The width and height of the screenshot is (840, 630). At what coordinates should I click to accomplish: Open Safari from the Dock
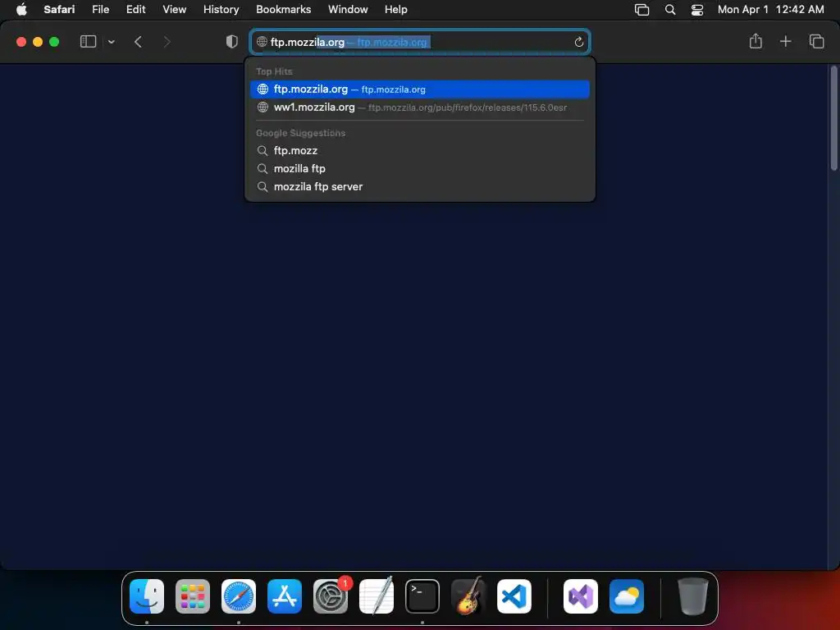pos(239,596)
